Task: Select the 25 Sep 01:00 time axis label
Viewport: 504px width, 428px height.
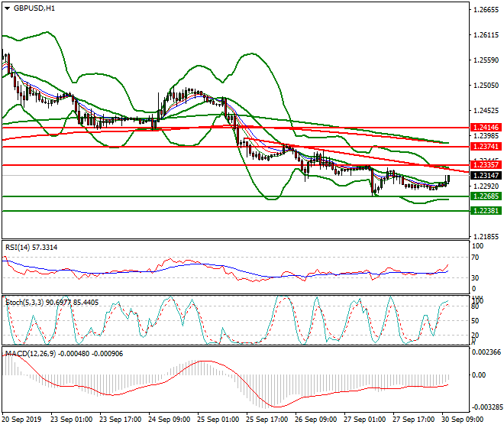Action: (221, 420)
